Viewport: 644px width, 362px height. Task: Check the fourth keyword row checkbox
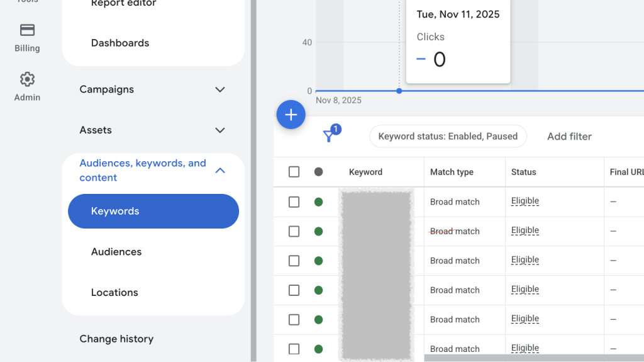(294, 290)
